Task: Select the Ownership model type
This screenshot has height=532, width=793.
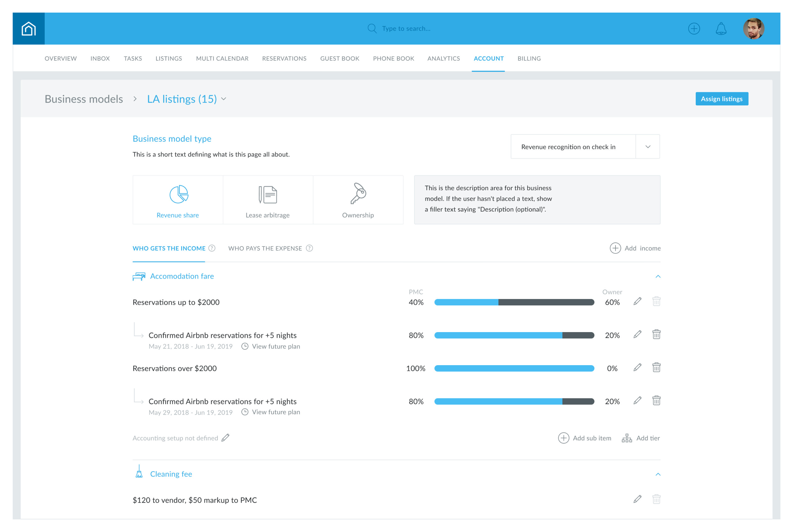Action: click(x=358, y=200)
